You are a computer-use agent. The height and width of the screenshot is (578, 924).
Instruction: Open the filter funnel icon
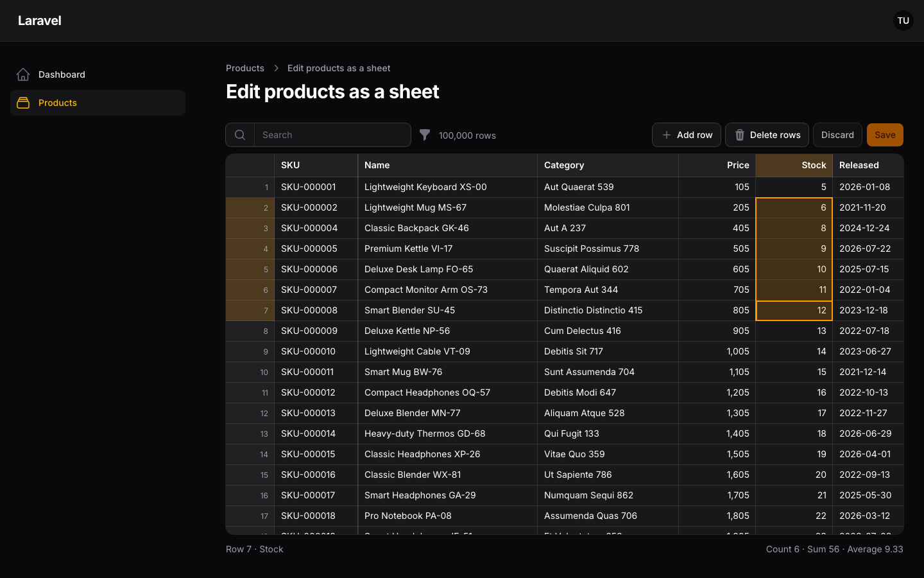tap(425, 135)
